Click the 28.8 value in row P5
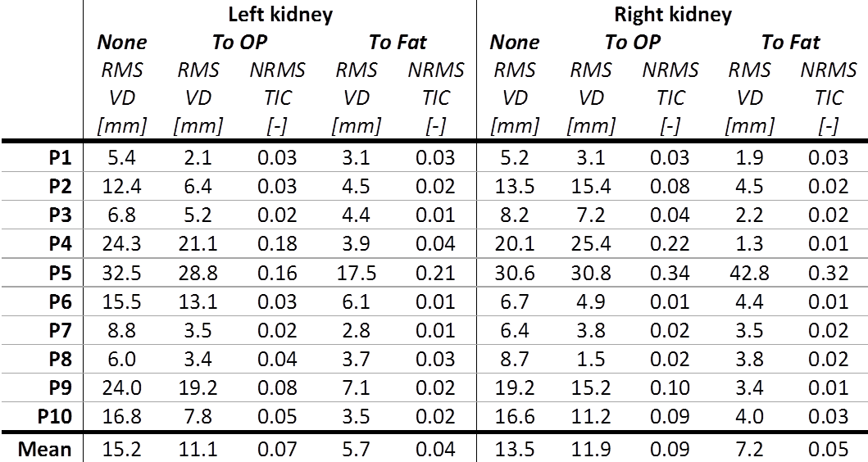Viewport: 868px width, 462px height. pos(198,273)
